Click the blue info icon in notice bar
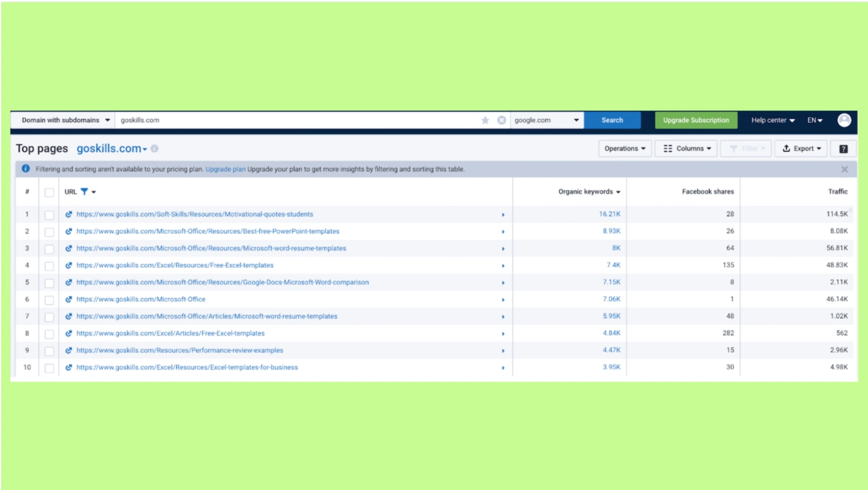868x490 pixels. [26, 169]
